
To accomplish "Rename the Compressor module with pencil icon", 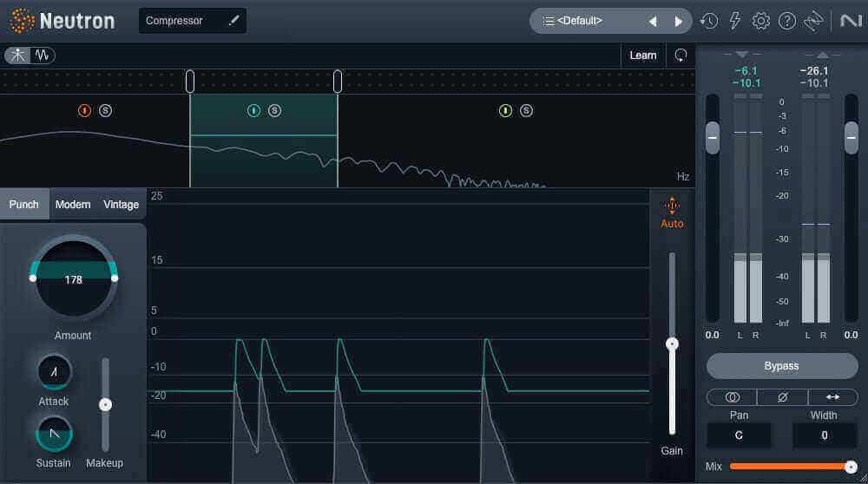I will [x=234, y=21].
